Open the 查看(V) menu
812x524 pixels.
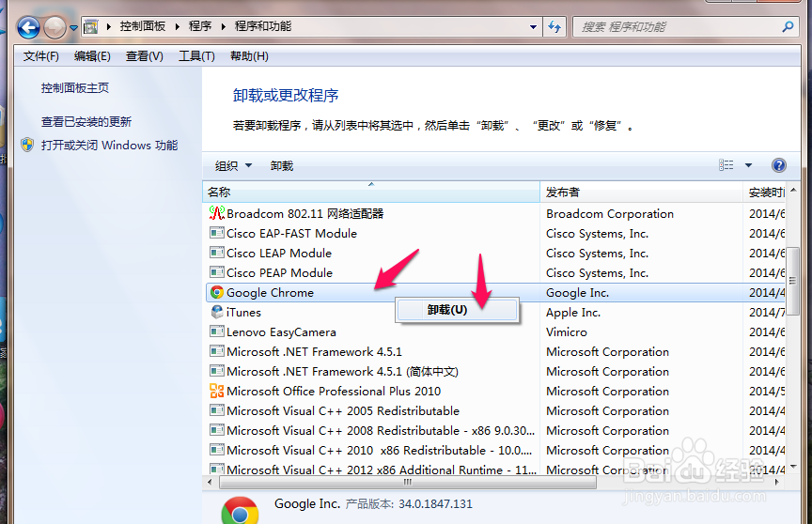[145, 56]
